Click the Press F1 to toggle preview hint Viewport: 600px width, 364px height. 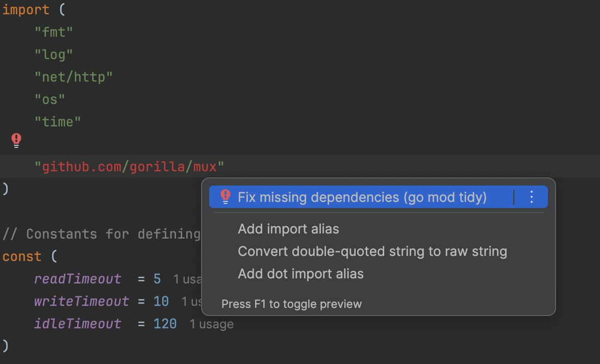click(x=292, y=304)
